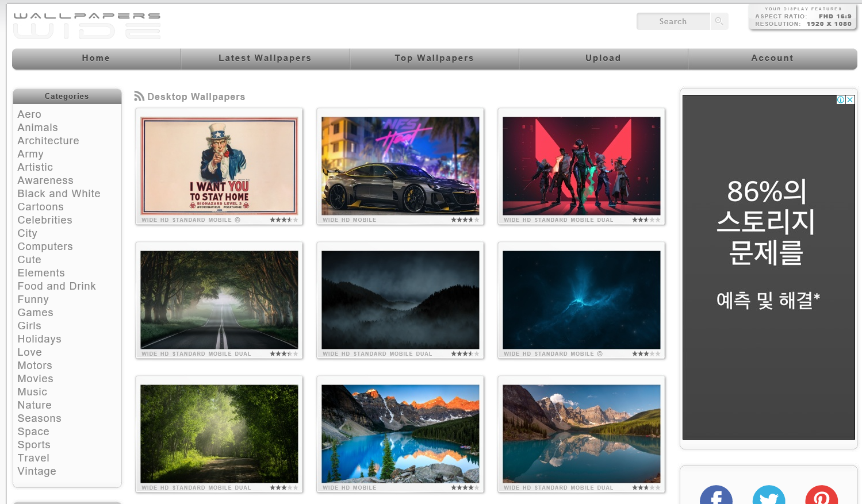
Task: Click the Korean storage advertisement
Action: pyautogui.click(x=768, y=267)
